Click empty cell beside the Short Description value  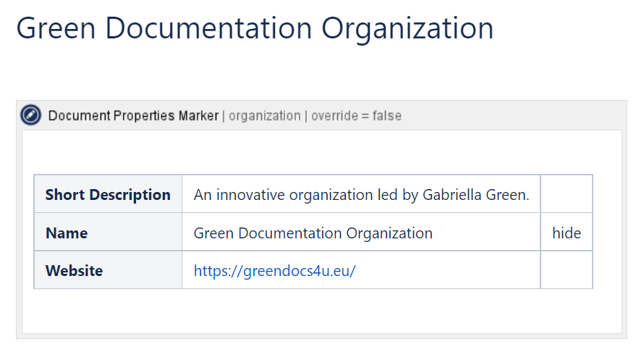(566, 195)
